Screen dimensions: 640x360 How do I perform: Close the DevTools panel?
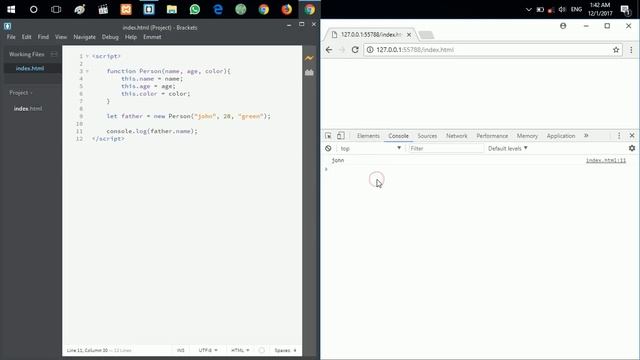pyautogui.click(x=632, y=136)
